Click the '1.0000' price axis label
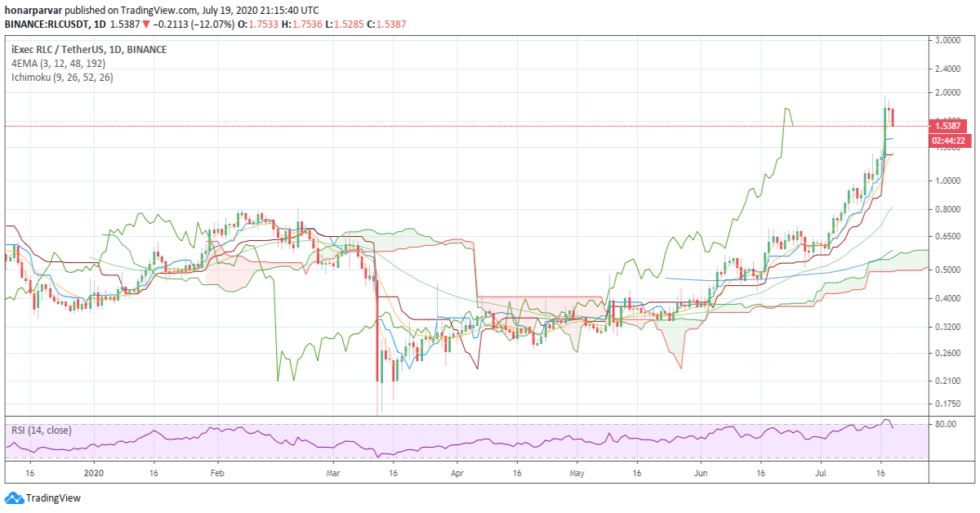 (947, 181)
